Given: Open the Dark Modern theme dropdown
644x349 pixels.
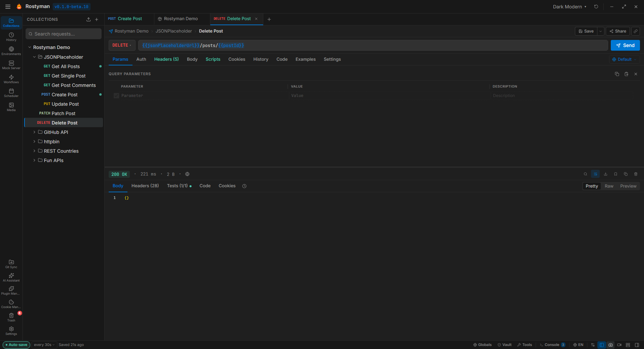Looking at the screenshot, I should point(570,7).
